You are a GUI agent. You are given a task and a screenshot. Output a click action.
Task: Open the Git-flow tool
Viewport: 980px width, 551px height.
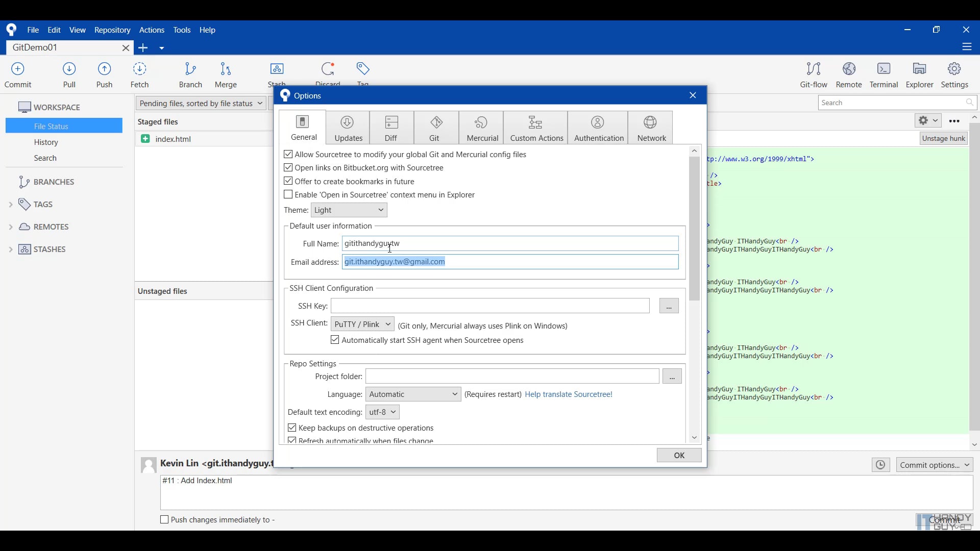click(x=813, y=74)
